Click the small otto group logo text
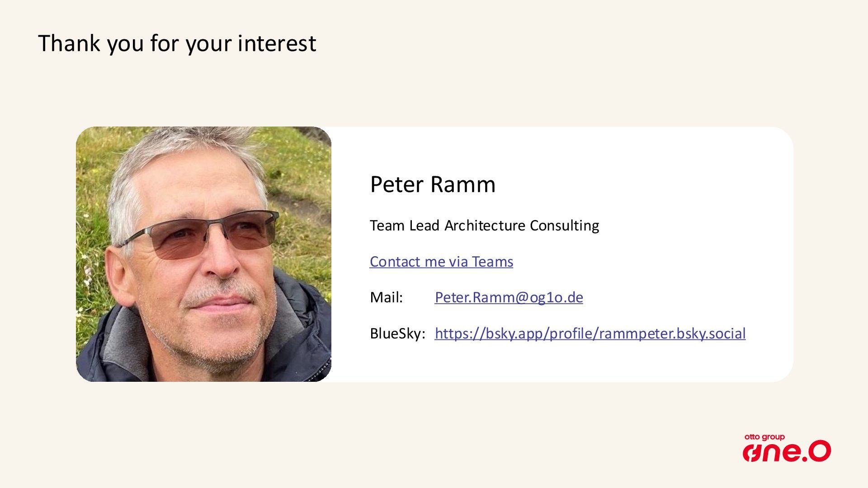Viewport: 868px width, 488px height. [x=764, y=437]
